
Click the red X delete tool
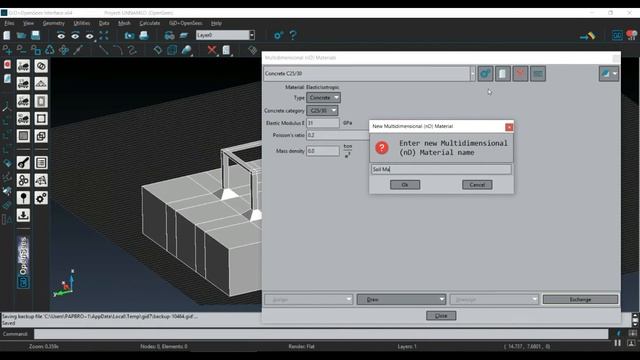[211, 50]
